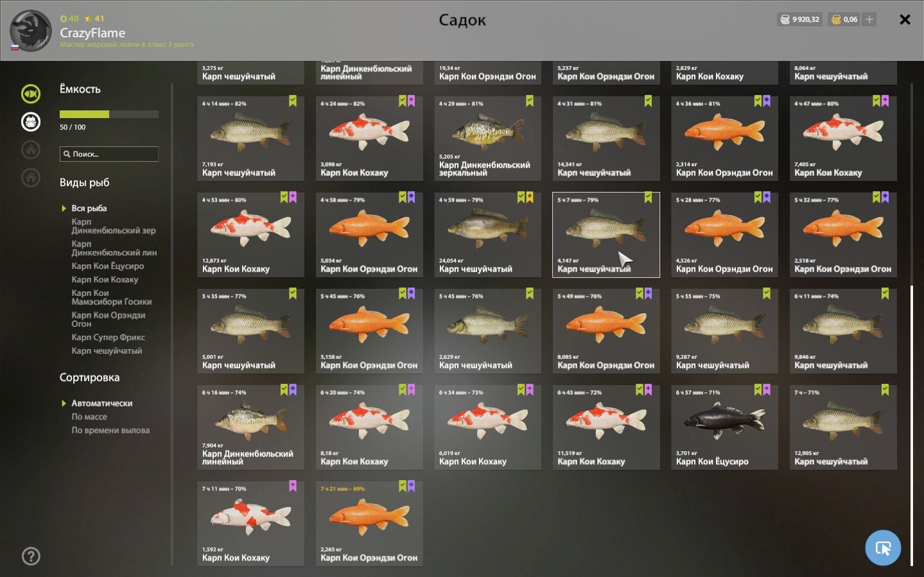Filter by 'Карп Супер Фрикс' species
Viewport: 924px width, 577px height.
tap(108, 337)
